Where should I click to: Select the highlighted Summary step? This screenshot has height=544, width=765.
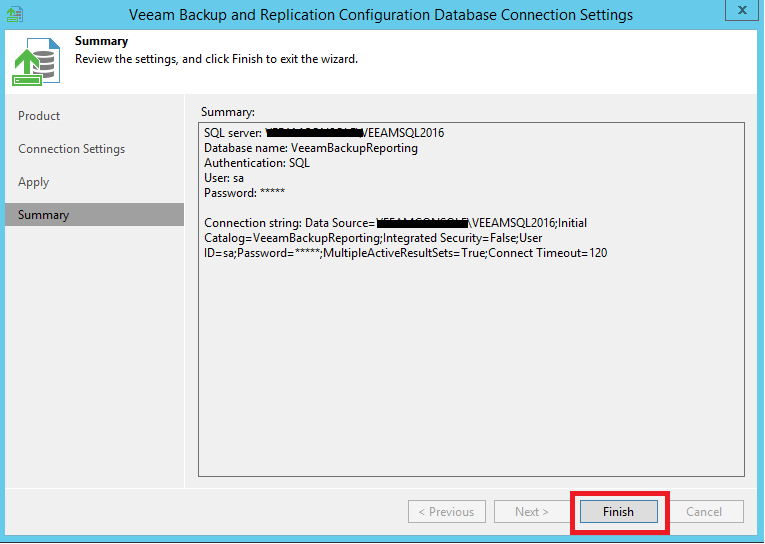click(43, 215)
